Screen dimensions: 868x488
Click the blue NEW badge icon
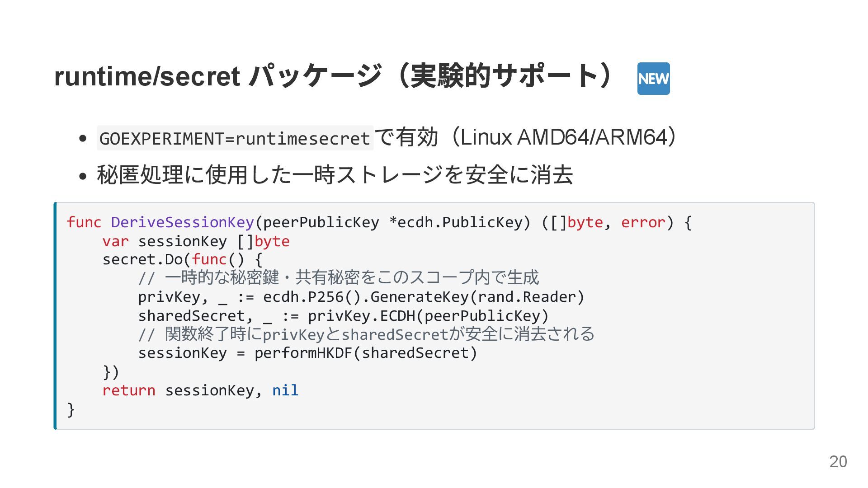[653, 79]
